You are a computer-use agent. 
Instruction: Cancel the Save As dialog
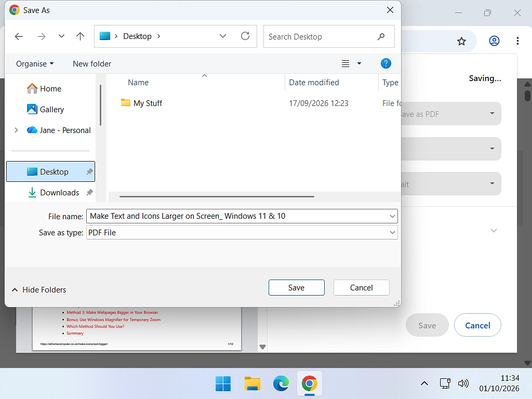[362, 288]
